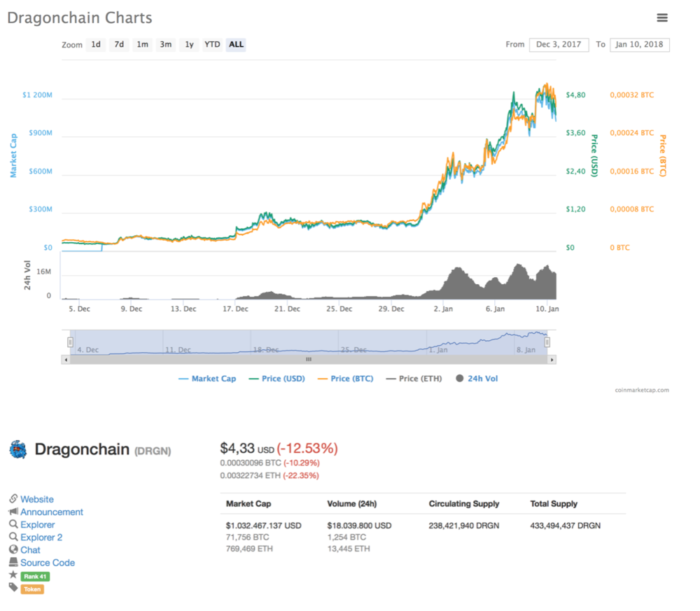Click the 1,254 BTC volume value
This screenshot has height=611, width=700.
pos(346,538)
